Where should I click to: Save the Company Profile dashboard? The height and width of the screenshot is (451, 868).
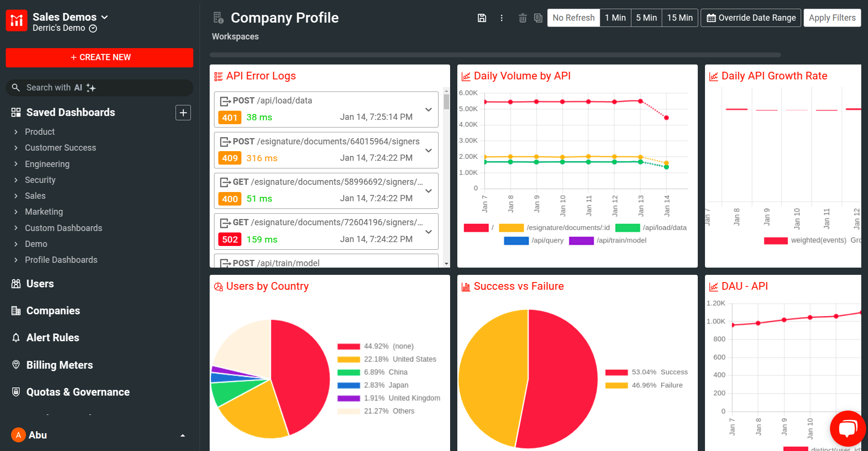[x=482, y=18]
